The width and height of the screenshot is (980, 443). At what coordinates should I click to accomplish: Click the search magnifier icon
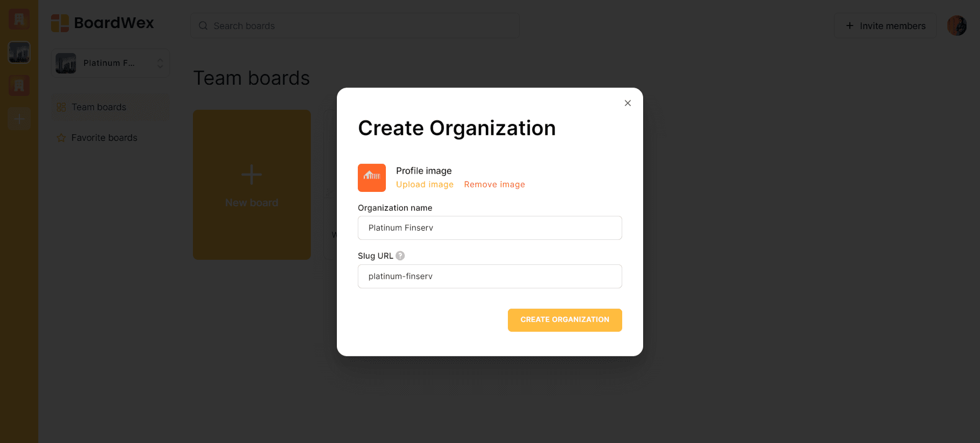203,26
